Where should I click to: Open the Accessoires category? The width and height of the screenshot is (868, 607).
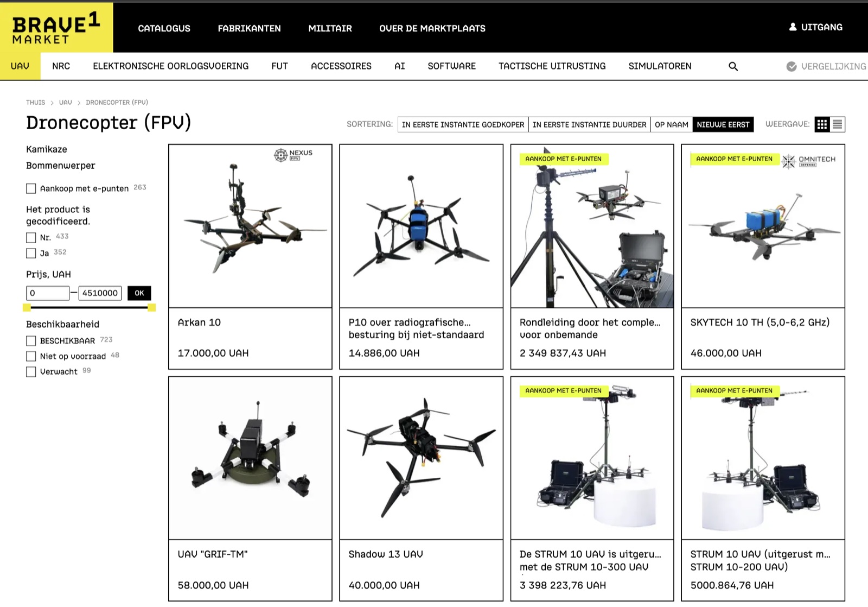(341, 66)
